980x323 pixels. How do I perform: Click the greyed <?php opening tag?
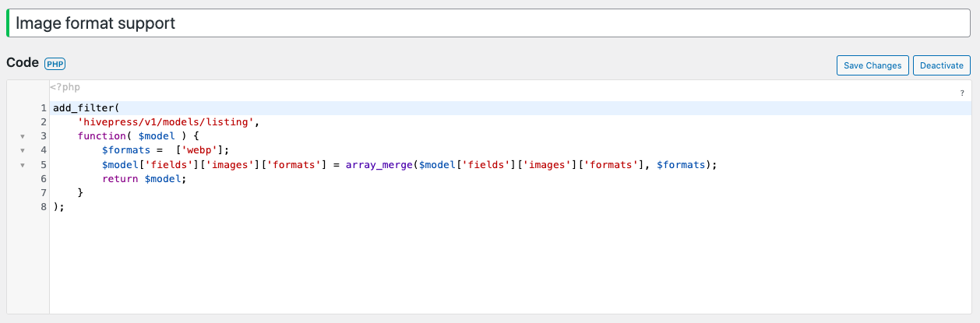click(x=65, y=88)
